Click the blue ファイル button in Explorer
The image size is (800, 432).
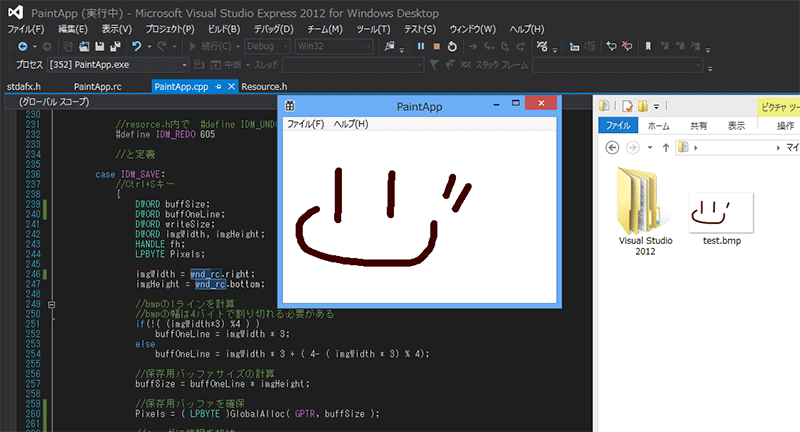(x=618, y=125)
